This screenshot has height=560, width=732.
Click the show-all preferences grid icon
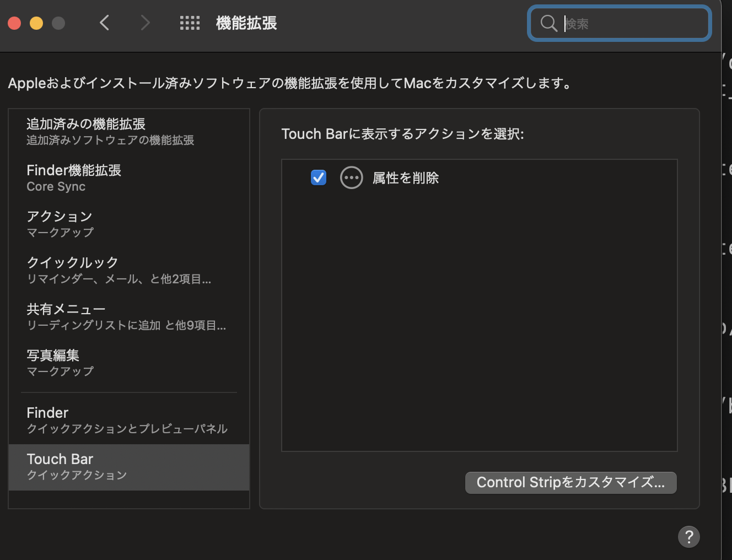tap(190, 23)
